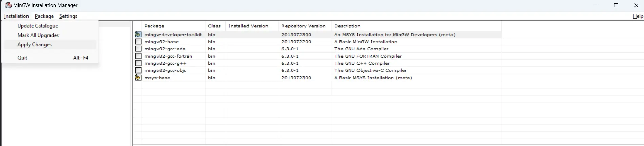The width and height of the screenshot is (644, 146).
Task: Toggle the mingw32-gcc-fortran package checkbox
Action: (x=138, y=56)
